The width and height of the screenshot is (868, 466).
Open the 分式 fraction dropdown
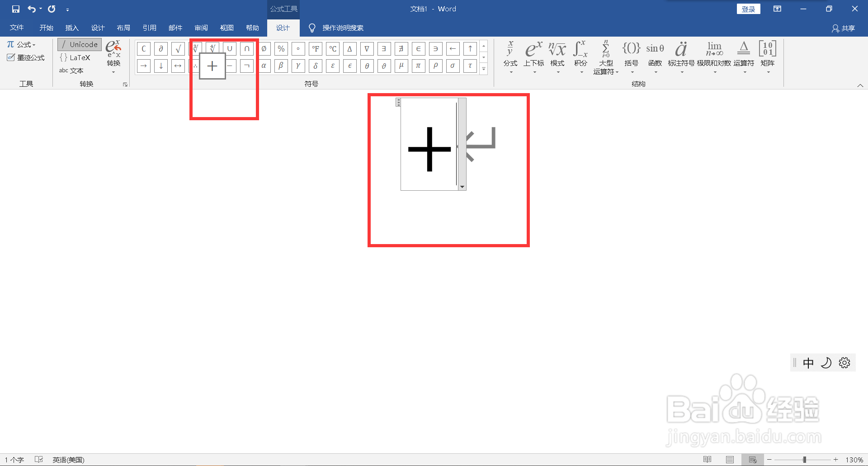point(510,57)
